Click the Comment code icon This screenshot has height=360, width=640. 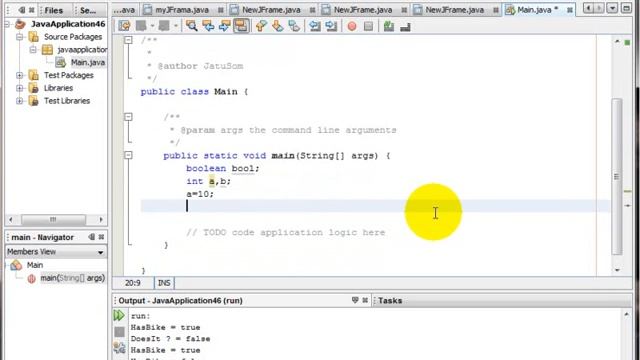(389, 27)
